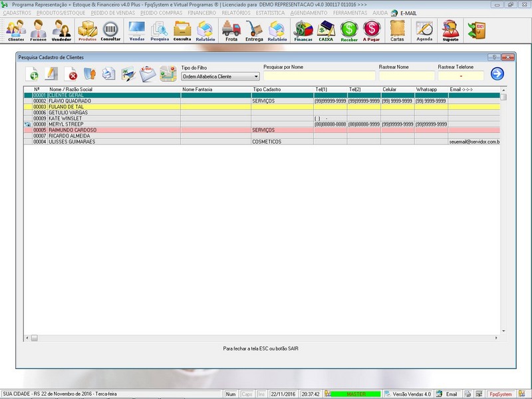This screenshot has height=399, width=532.
Task: Open the Agenda calendar icon
Action: [x=424, y=31]
